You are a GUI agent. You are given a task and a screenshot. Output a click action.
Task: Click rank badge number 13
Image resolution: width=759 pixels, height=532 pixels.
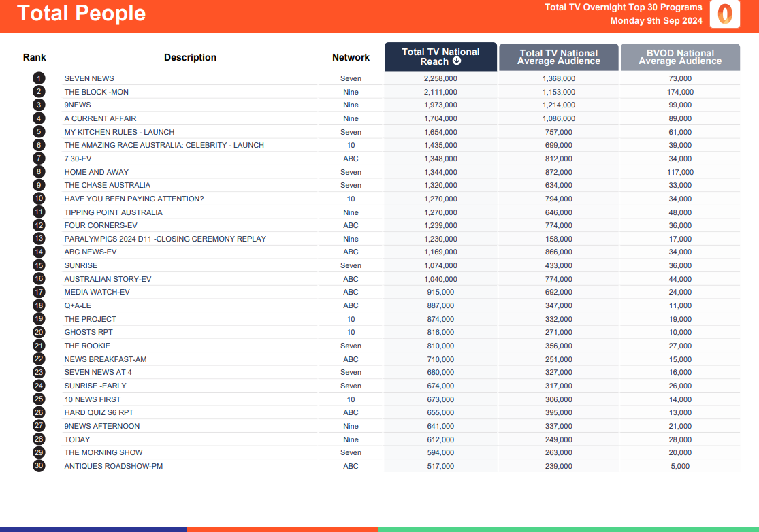(39, 239)
